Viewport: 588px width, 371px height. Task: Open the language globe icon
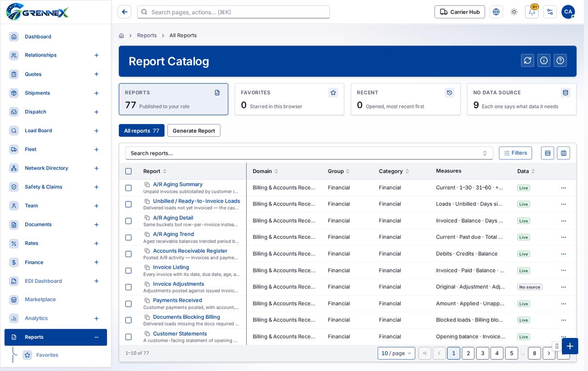point(496,12)
